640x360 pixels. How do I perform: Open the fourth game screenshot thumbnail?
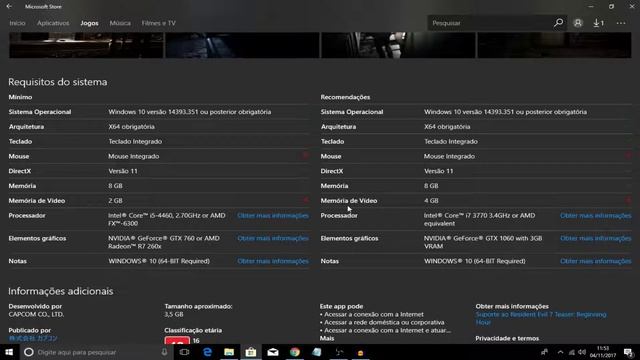pos(554,45)
